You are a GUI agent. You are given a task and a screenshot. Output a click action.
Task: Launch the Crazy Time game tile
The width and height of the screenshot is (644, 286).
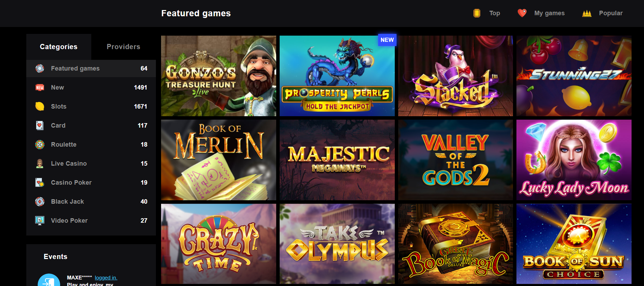[218, 244]
